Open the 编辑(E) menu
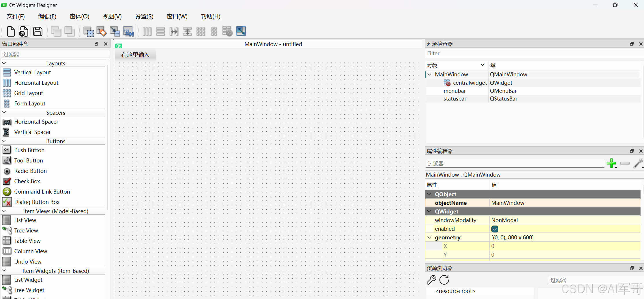This screenshot has height=299, width=644. (x=47, y=16)
